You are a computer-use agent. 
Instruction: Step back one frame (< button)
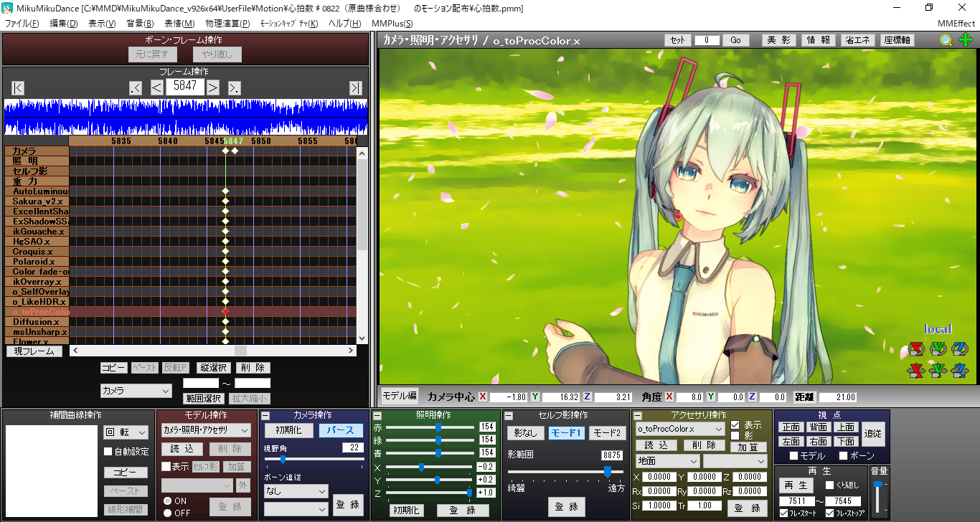tap(157, 87)
